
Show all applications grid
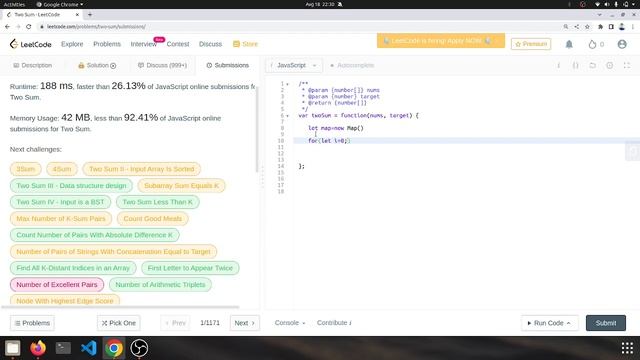(627, 348)
